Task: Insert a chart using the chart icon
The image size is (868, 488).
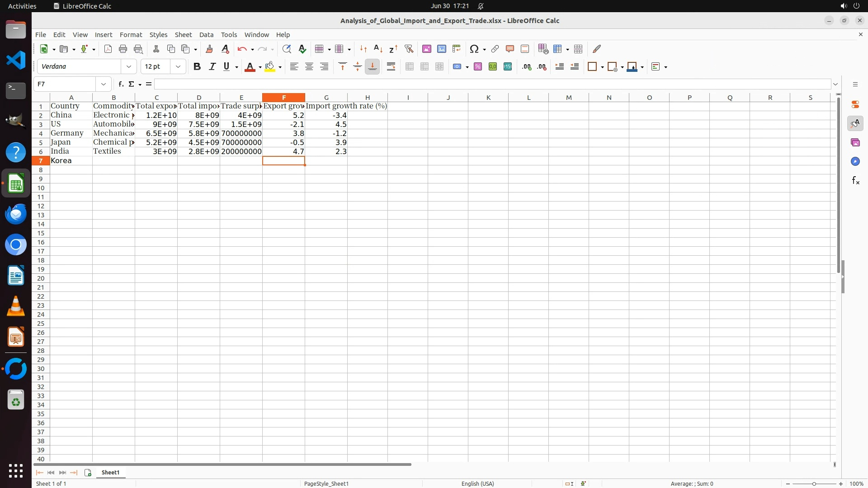Action: tap(441, 49)
